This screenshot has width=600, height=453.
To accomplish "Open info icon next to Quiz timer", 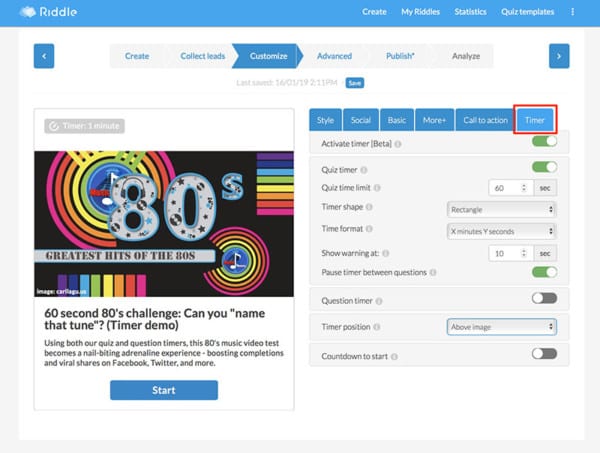I will 364,170.
